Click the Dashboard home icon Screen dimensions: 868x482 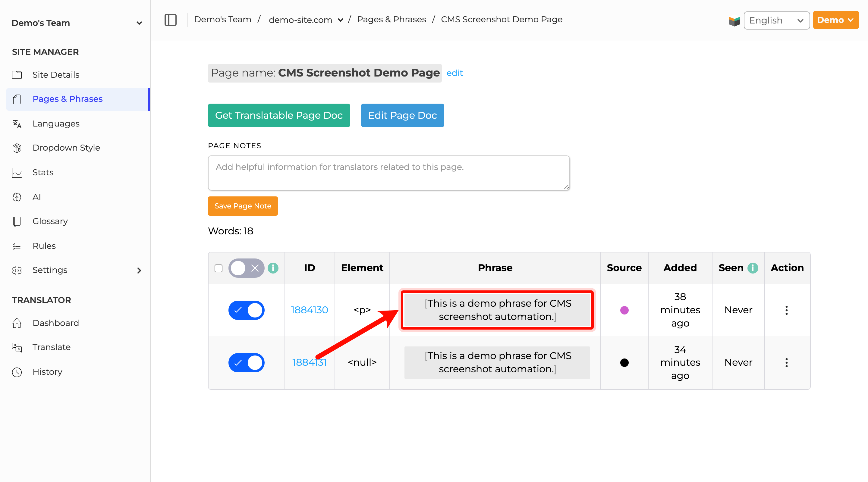tap(17, 323)
